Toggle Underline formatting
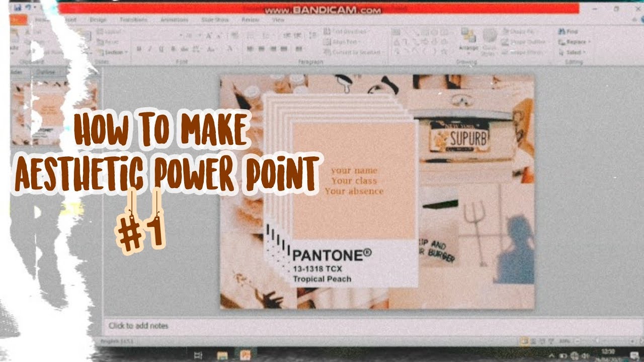The width and height of the screenshot is (644, 362). [x=161, y=49]
